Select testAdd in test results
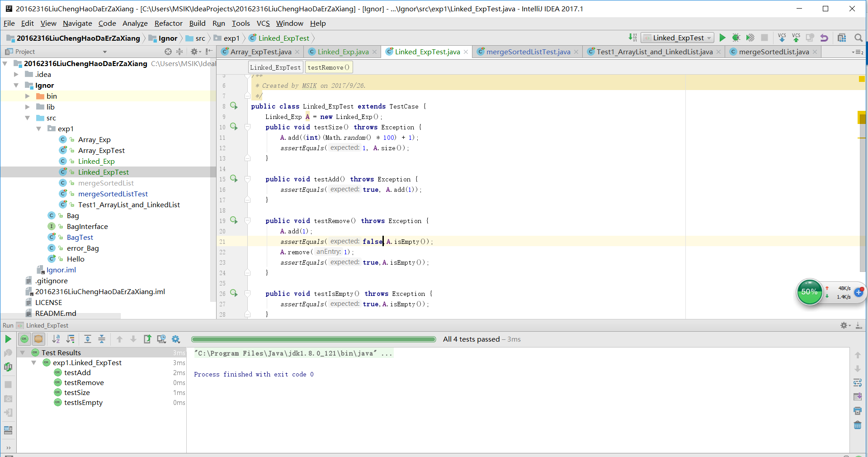Screen dimensions: 868x457 (x=77, y=372)
